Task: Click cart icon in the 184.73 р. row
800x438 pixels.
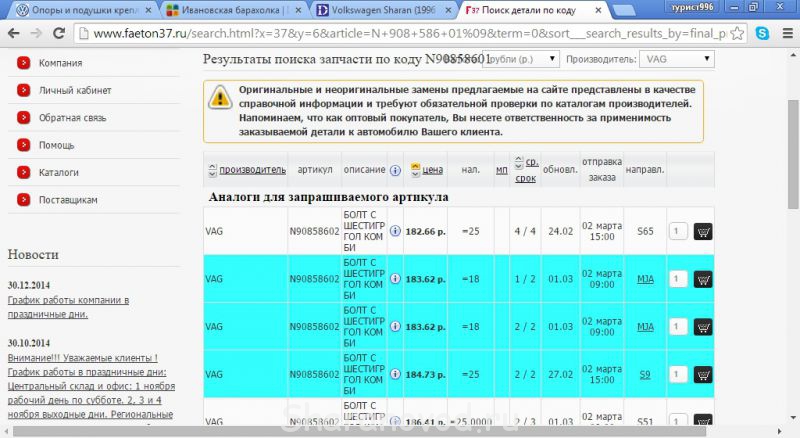Action: 702,375
